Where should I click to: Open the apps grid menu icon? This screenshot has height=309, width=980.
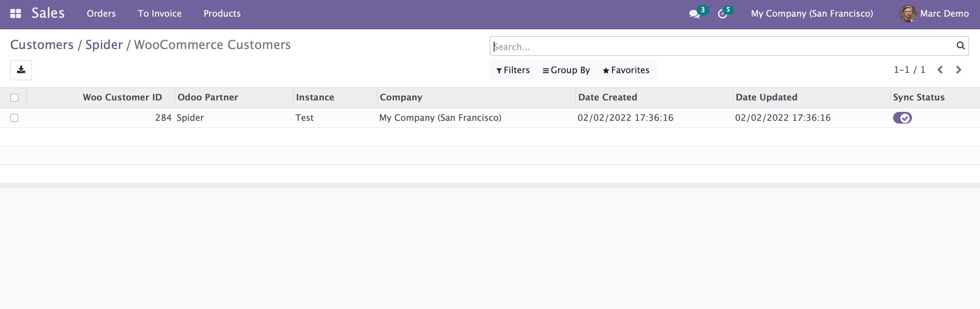click(16, 14)
